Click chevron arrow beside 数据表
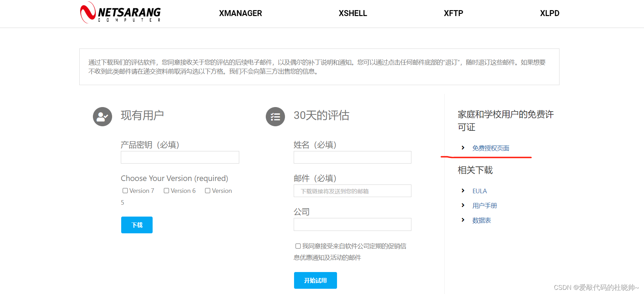The width and height of the screenshot is (644, 294). (x=463, y=220)
